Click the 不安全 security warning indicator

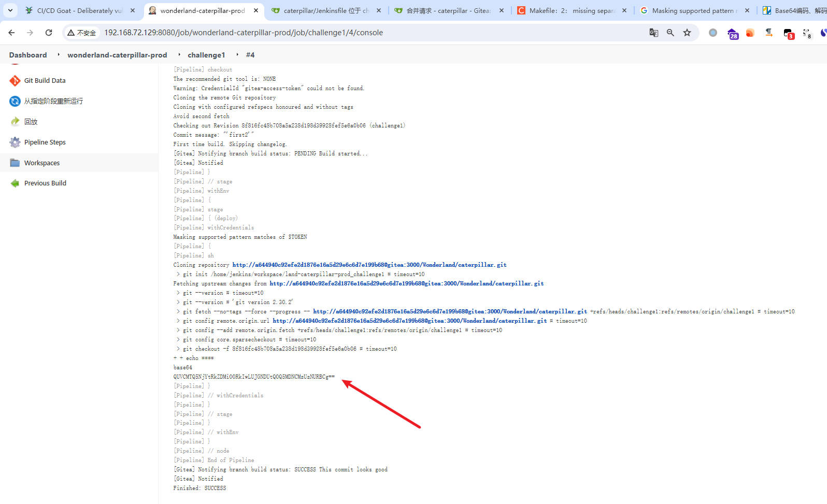coord(82,33)
